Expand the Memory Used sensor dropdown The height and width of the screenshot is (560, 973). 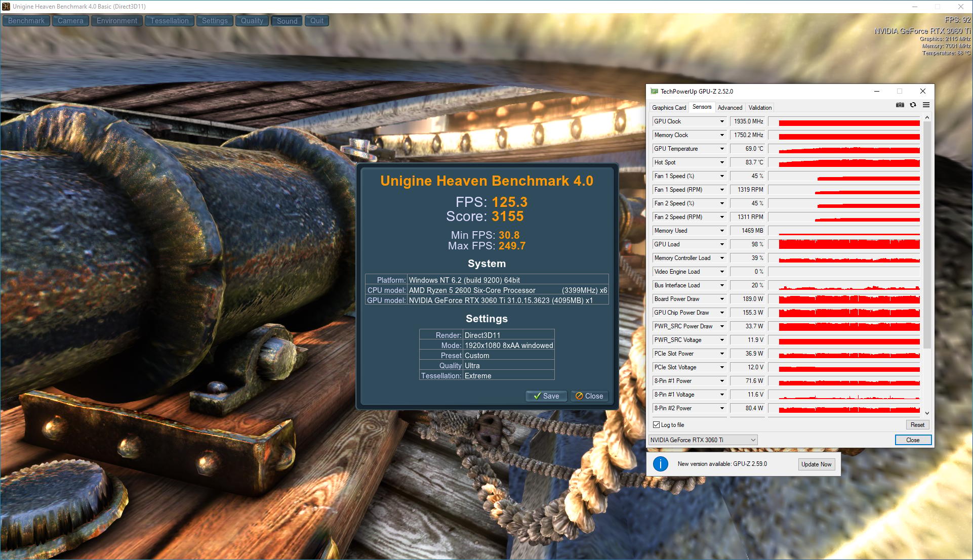(x=722, y=231)
